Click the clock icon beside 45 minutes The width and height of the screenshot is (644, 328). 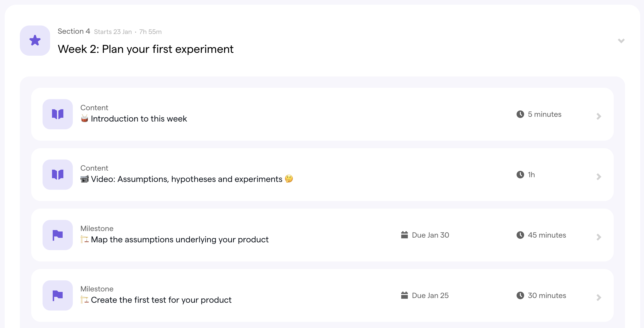coord(520,235)
